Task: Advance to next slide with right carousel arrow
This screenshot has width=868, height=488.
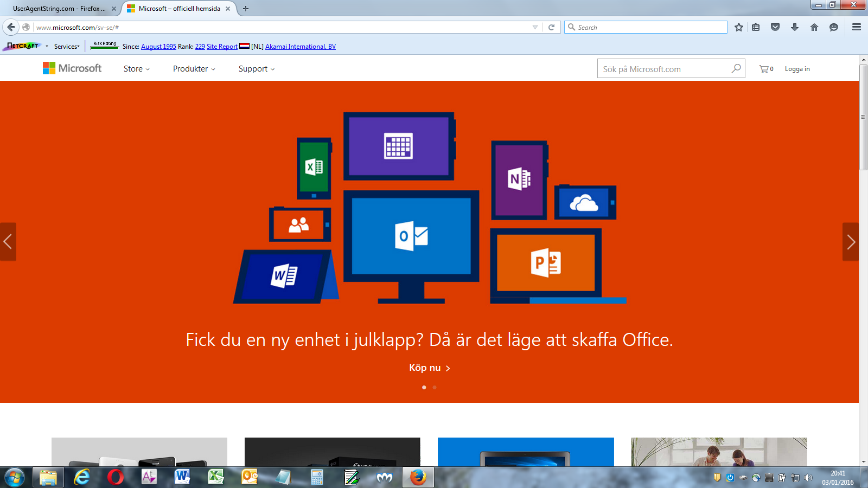Action: point(851,242)
